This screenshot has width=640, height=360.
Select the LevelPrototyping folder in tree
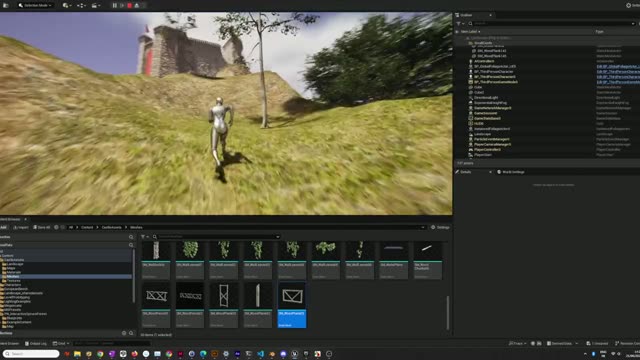click(x=17, y=298)
